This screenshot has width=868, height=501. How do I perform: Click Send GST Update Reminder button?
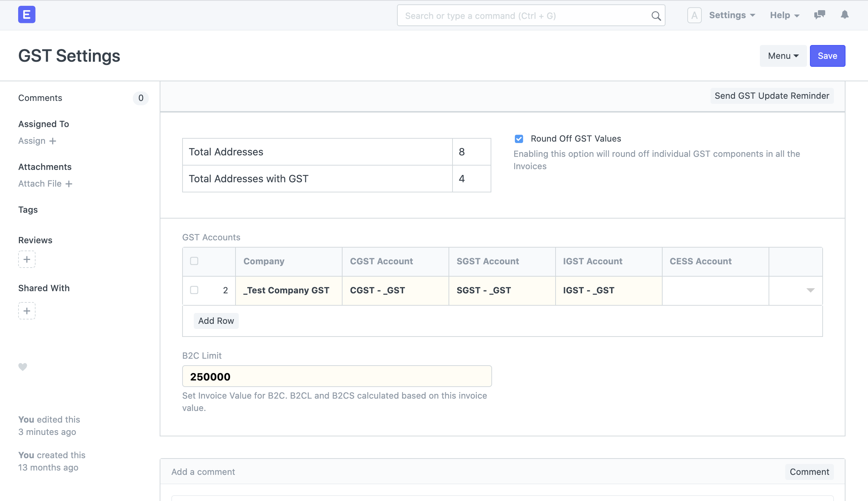click(771, 96)
